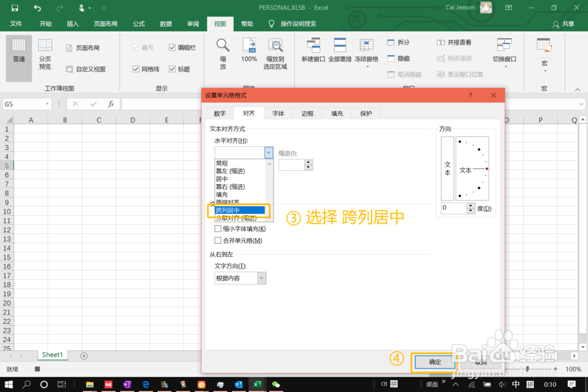Expand the Name Box dropdown showing G5
This screenshot has width=588, height=392.
[48, 103]
